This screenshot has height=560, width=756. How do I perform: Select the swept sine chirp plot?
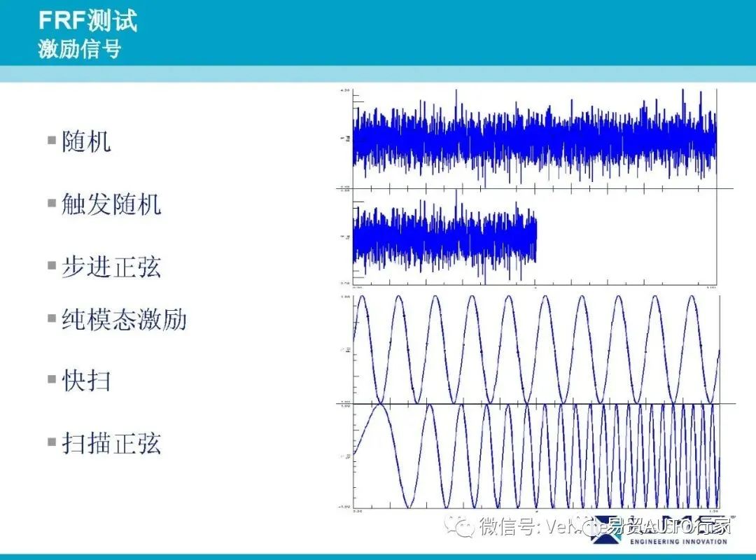click(536, 456)
